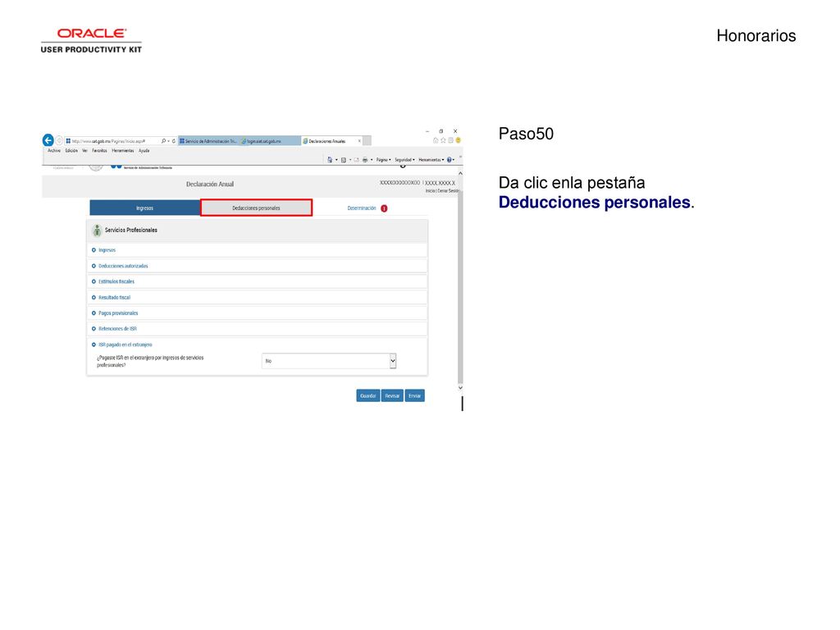Switch to login.siat.sat.gob.mx browser tab
This screenshot has height=630, width=840.
point(269,141)
